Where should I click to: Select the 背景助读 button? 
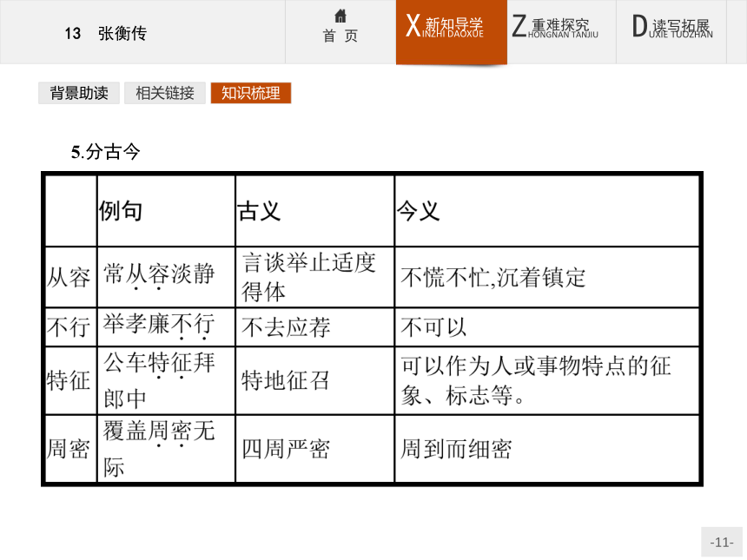(x=79, y=93)
